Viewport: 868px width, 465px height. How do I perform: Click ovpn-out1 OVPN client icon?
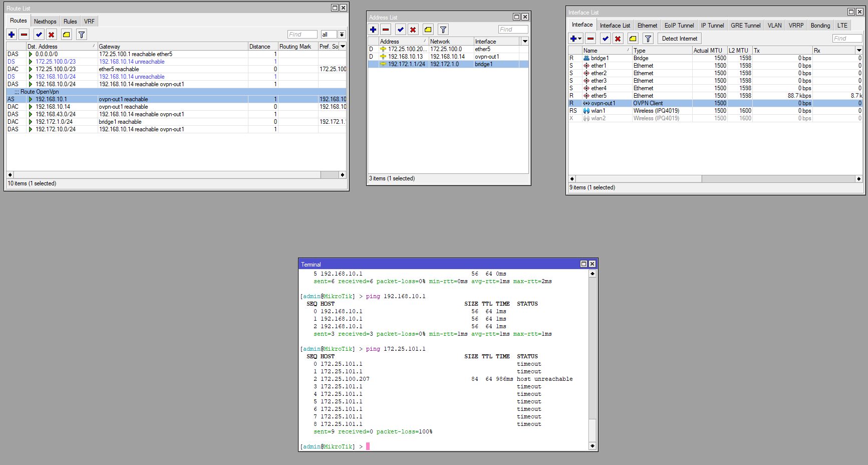coord(587,103)
